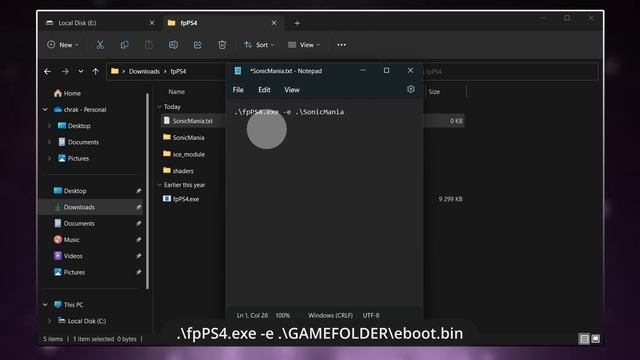Collapse the Today group chevron
Screen dimensions: 640x360
[x=159, y=107]
